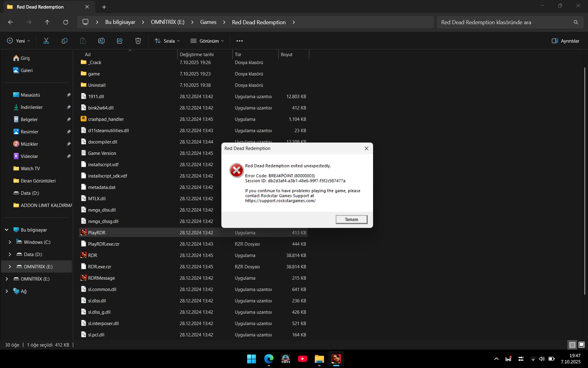The width and height of the screenshot is (588, 368).
Task: Switch to details list view icon
Action: [x=572, y=345]
